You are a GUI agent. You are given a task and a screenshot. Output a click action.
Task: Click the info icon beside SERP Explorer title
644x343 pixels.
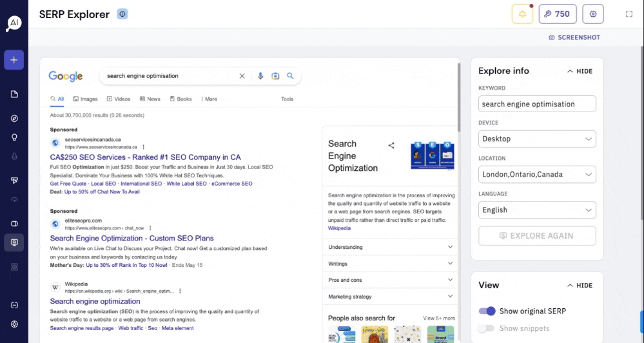click(122, 14)
